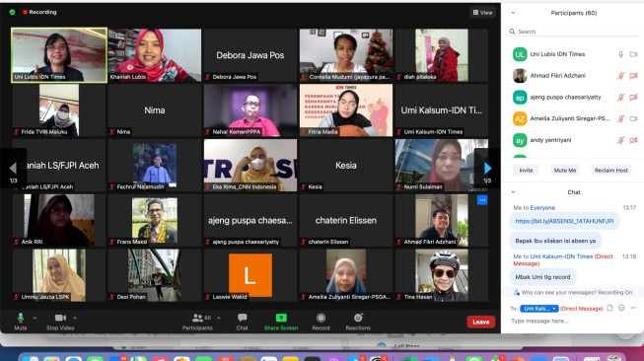Viewport: 644px width, 361px height.
Task: Expand audio options arrow beside Mute
Action: (x=35, y=318)
